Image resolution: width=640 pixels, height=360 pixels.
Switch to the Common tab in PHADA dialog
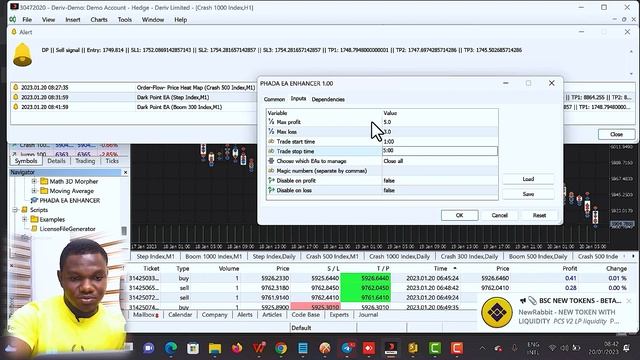(274, 99)
